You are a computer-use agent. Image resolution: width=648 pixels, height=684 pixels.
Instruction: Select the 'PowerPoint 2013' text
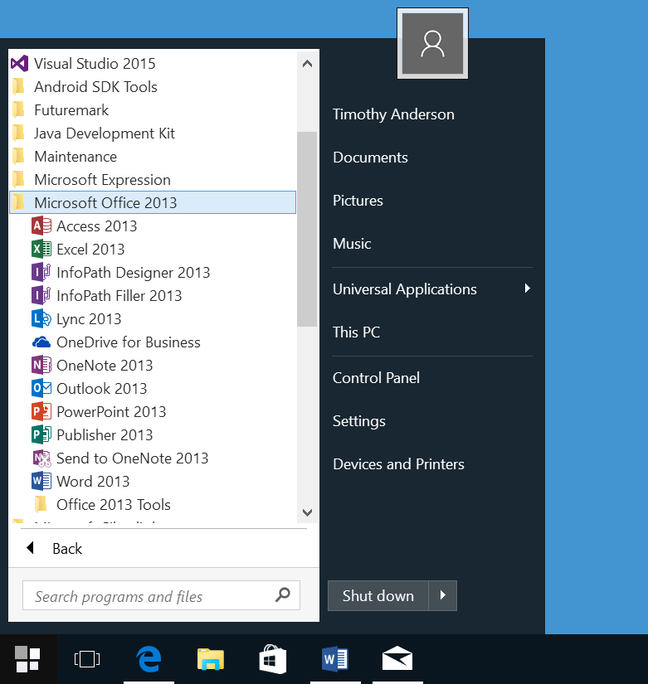tap(112, 412)
